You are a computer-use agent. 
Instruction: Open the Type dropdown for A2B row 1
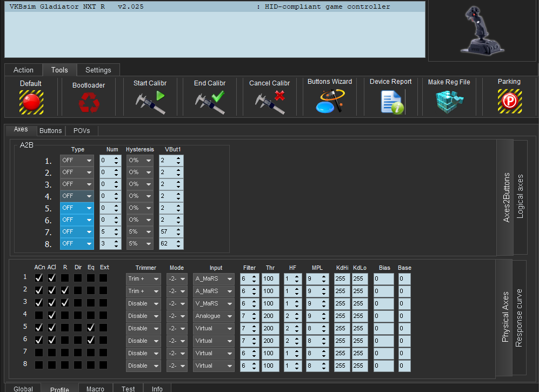(77, 161)
